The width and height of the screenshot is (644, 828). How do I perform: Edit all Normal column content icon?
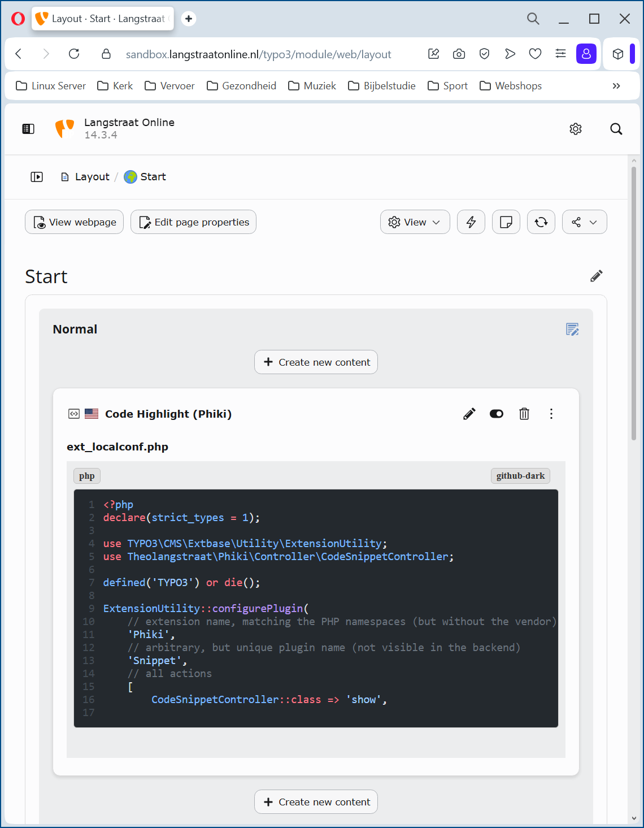(572, 330)
